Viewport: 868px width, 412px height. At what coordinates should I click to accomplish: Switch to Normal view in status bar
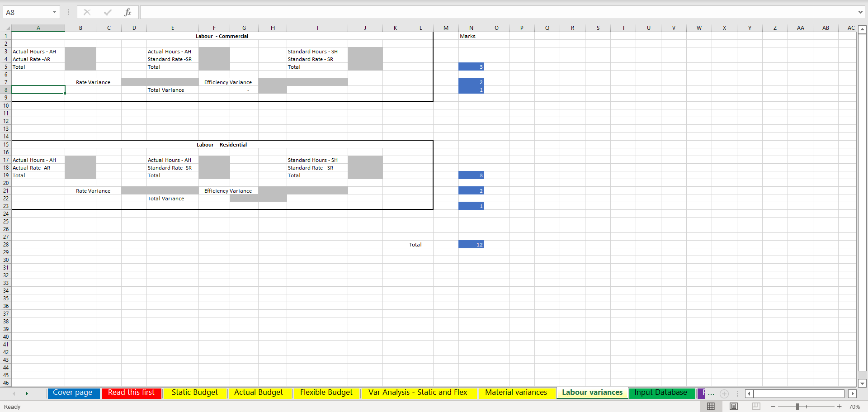tap(711, 406)
